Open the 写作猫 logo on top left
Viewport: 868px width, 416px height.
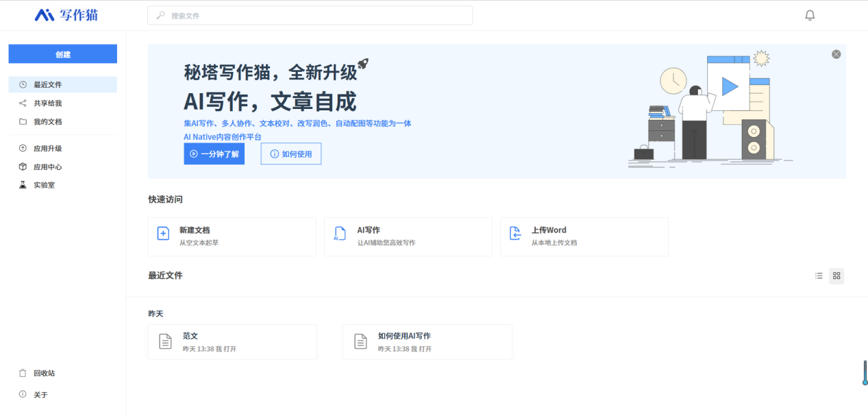click(x=66, y=14)
